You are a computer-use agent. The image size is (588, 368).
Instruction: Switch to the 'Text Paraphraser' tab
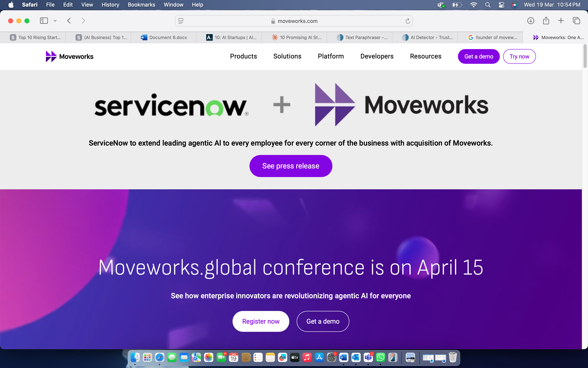[x=360, y=37]
